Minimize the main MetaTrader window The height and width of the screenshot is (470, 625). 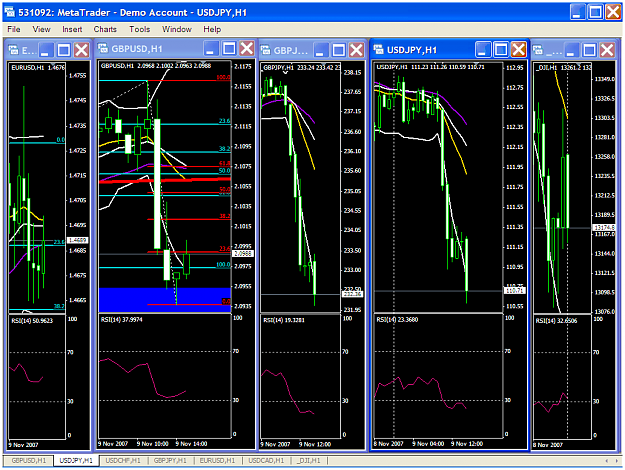pos(577,12)
